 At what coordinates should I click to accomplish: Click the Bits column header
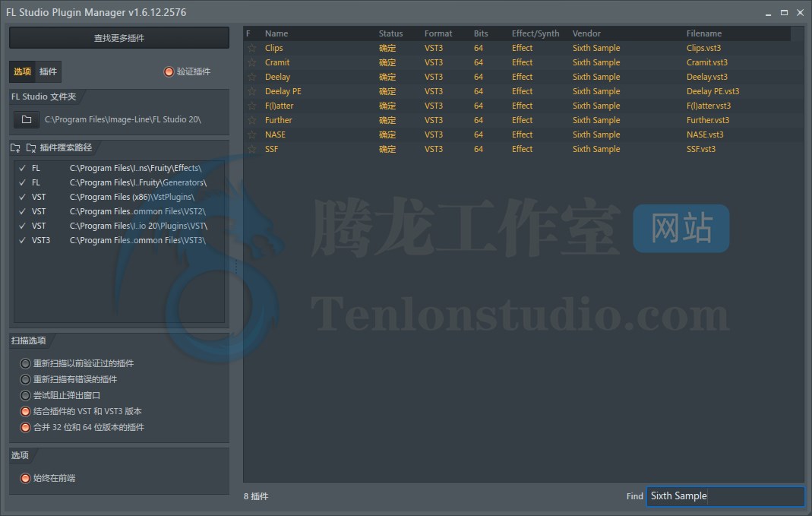coord(481,33)
